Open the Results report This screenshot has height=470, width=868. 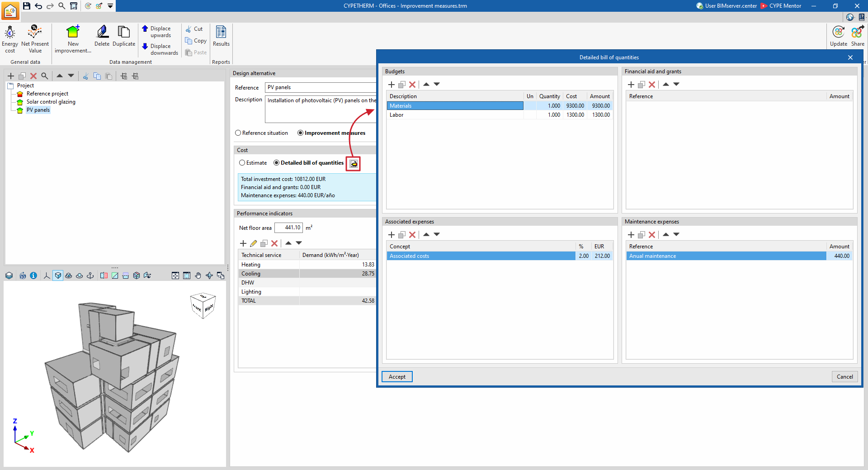[221, 36]
